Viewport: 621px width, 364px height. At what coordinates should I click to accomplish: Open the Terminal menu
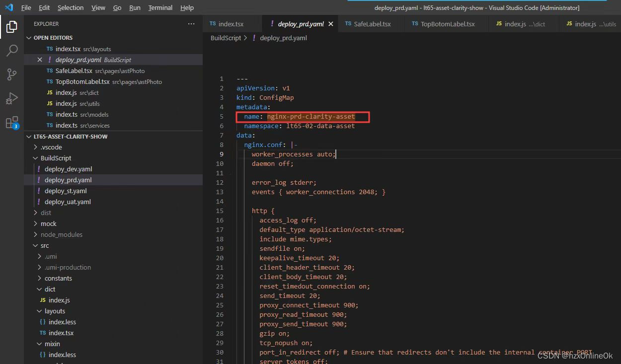click(160, 7)
